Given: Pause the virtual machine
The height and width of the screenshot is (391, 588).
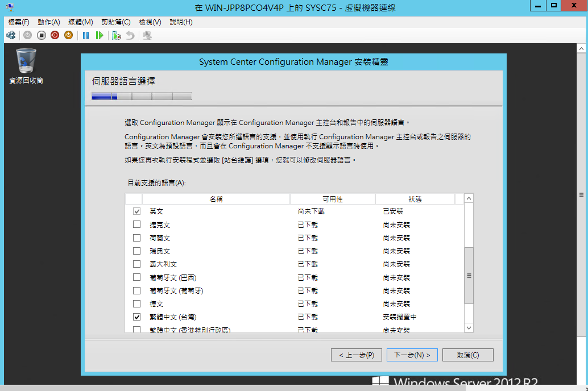Looking at the screenshot, I should (x=86, y=35).
